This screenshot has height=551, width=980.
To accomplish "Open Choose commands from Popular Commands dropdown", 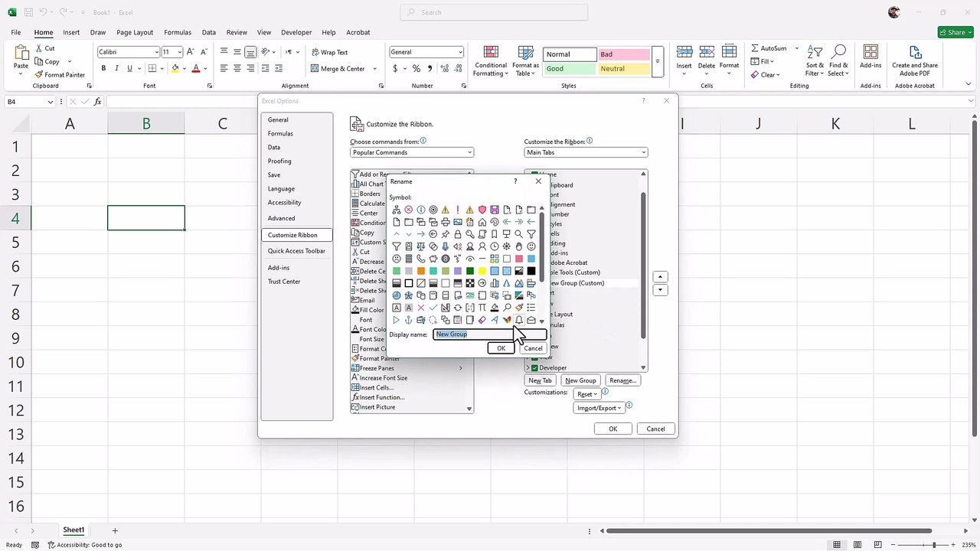I will click(412, 152).
